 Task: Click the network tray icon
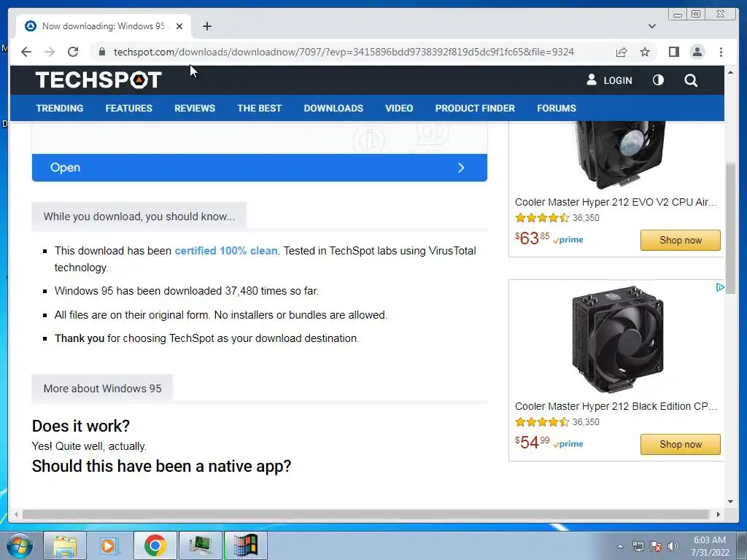(638, 546)
